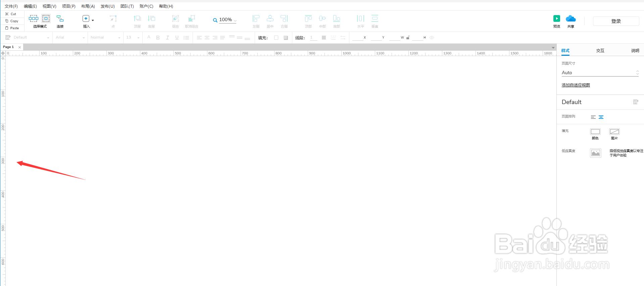
Task: Click the Copy toolbar item
Action: click(12, 21)
